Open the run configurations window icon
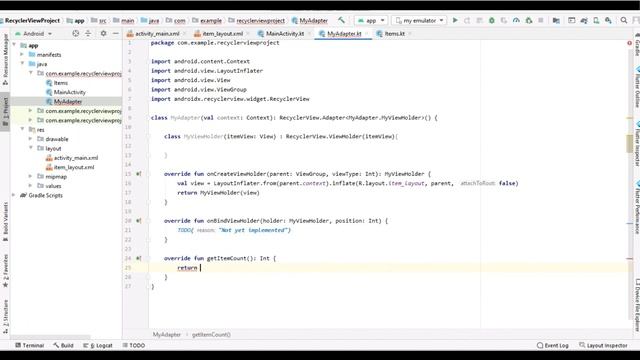 571,20
